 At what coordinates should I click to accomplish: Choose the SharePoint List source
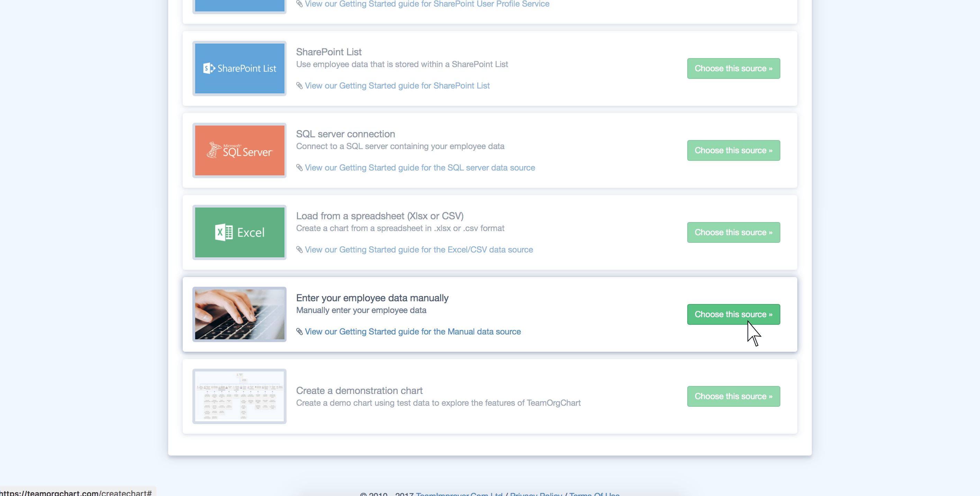point(733,68)
